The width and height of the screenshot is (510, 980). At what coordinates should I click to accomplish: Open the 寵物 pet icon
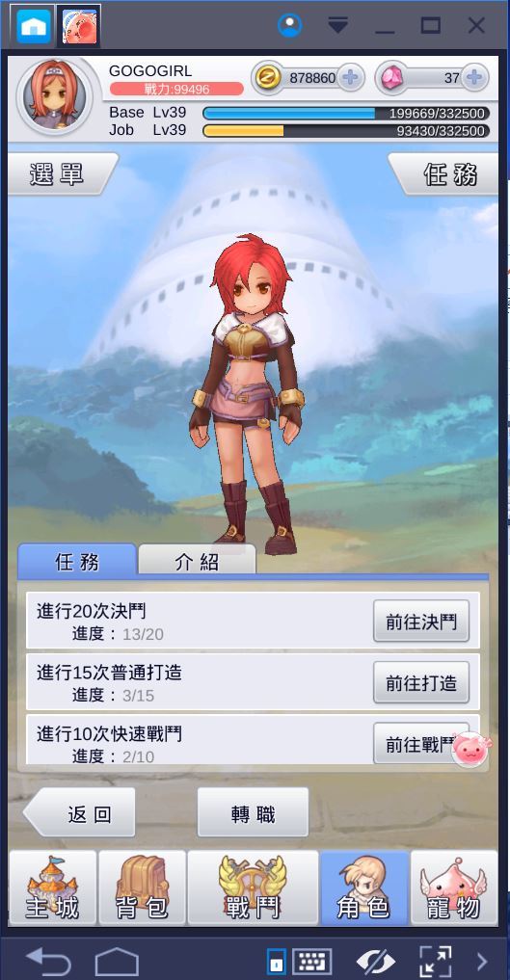pyautogui.click(x=454, y=887)
